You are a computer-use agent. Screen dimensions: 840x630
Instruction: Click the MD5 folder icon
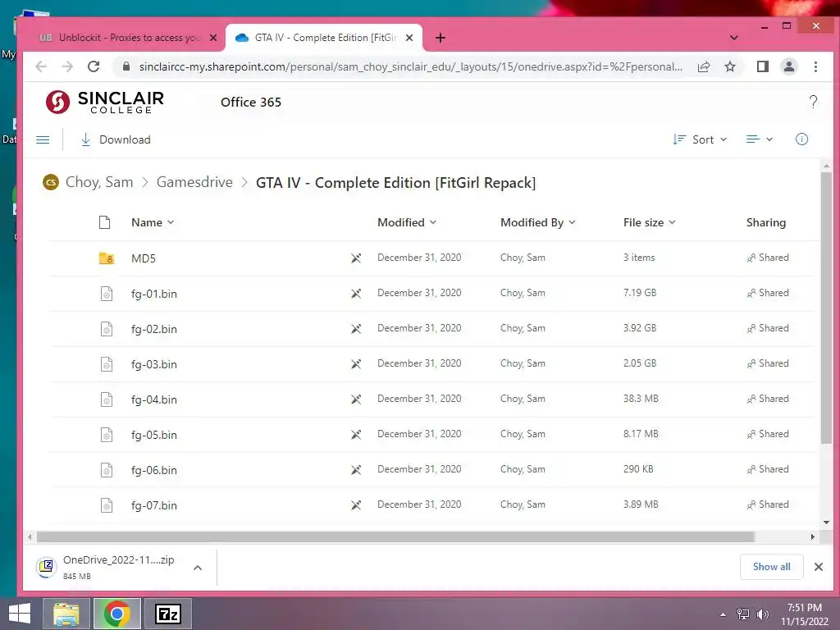[x=107, y=258]
